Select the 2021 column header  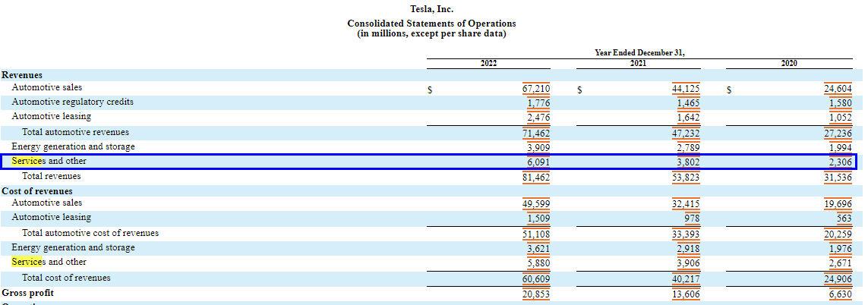pyautogui.click(x=638, y=63)
